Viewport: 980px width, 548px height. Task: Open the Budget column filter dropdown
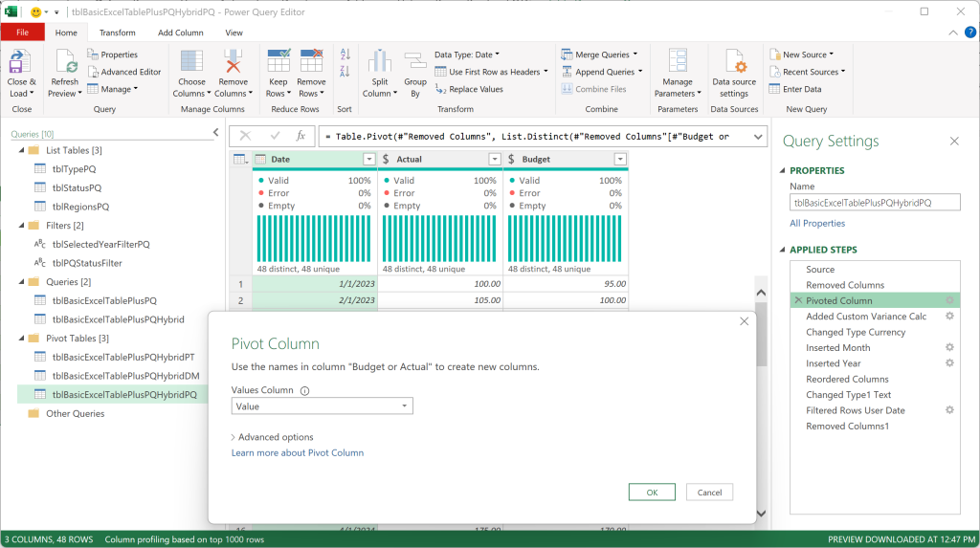click(x=620, y=160)
